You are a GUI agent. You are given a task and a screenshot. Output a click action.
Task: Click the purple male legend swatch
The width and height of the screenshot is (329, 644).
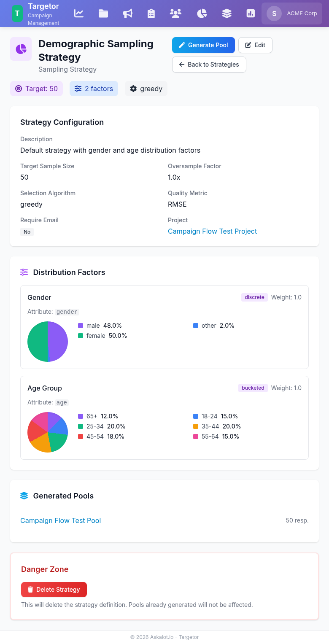coord(81,326)
